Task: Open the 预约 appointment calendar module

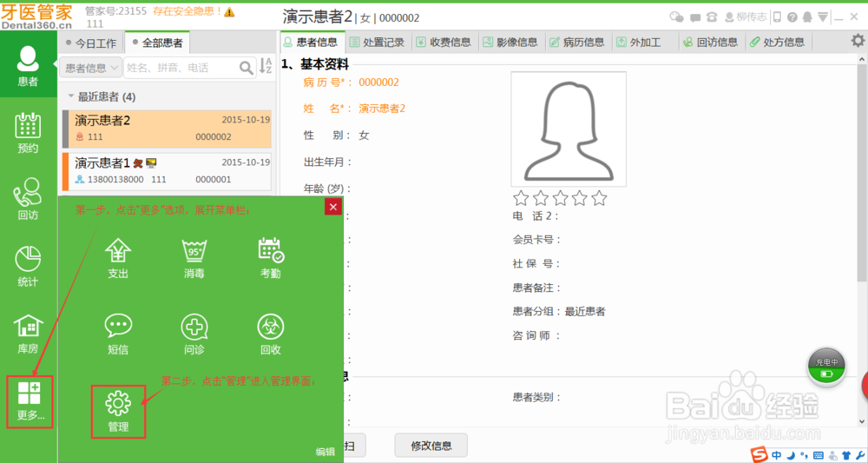Action: tap(28, 133)
